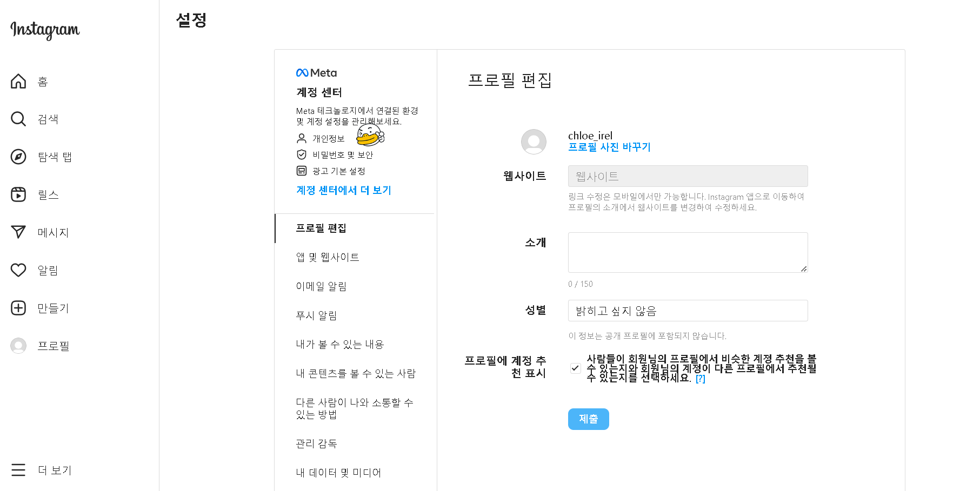Open the messages paper-plane icon 메시지
The width and height of the screenshot is (980, 491).
click(18, 232)
